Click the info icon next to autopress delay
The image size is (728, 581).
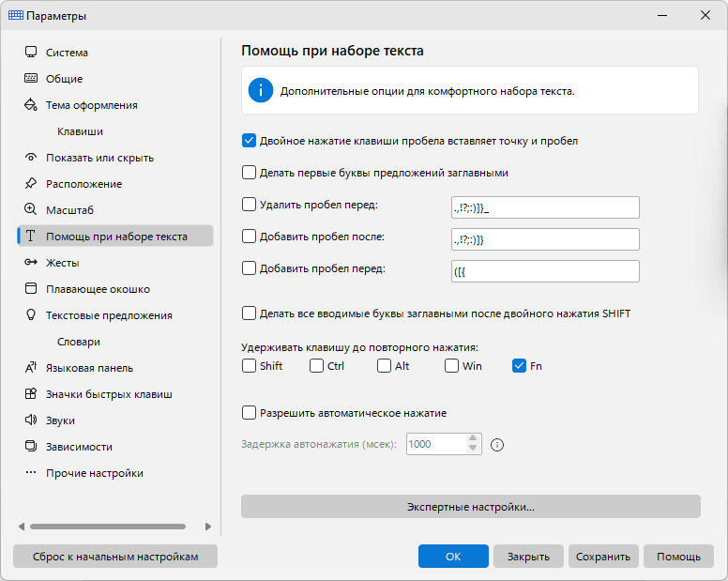[x=497, y=445]
